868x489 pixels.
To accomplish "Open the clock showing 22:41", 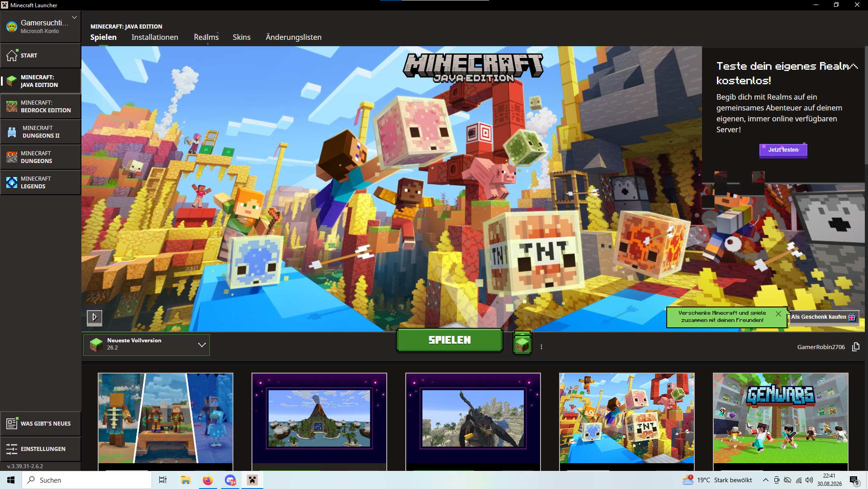I will point(830,480).
